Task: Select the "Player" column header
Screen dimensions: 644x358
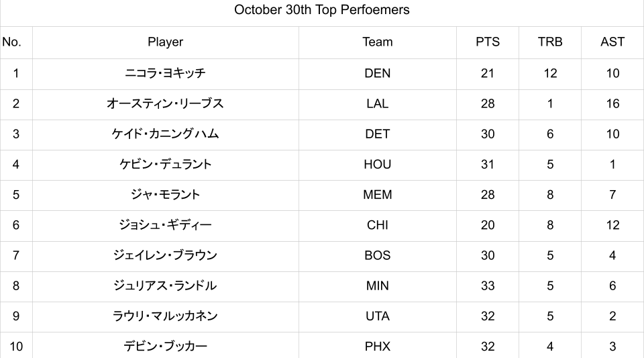Action: [165, 42]
